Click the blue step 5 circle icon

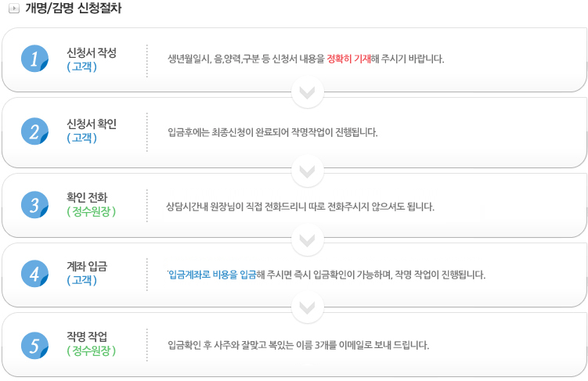point(34,346)
